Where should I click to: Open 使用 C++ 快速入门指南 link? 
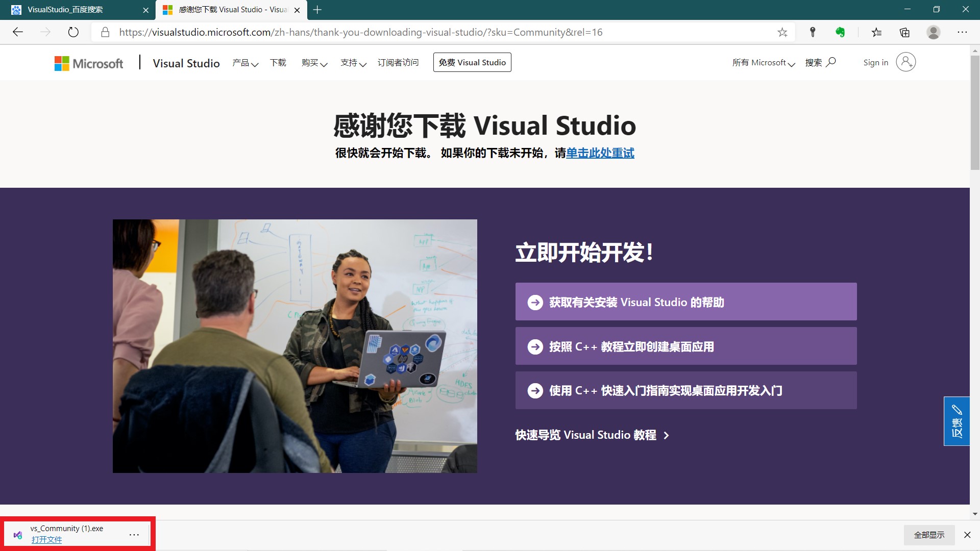pos(686,390)
